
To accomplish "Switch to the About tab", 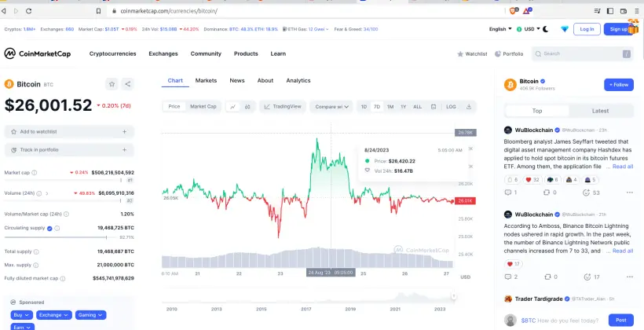I will (265, 81).
